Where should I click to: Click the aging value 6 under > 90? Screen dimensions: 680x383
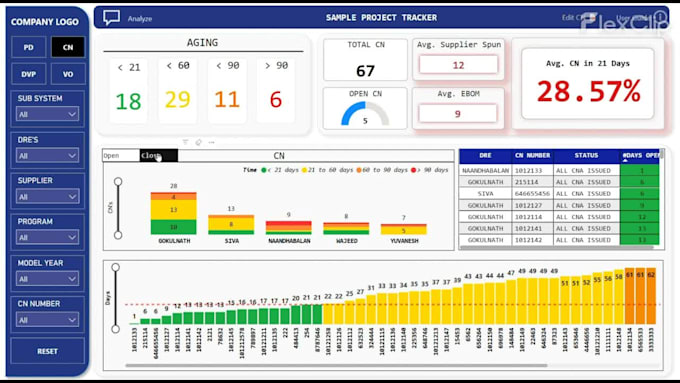coord(276,99)
